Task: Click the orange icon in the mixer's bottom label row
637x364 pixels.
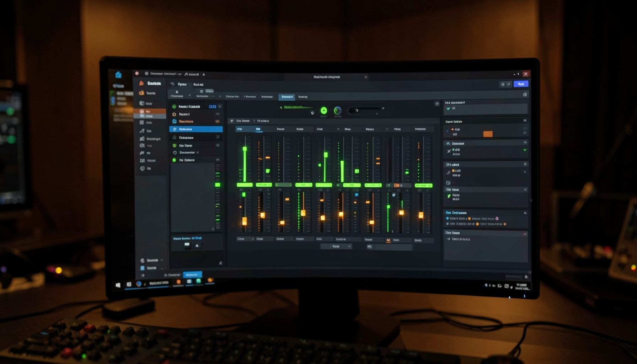Action: click(388, 240)
